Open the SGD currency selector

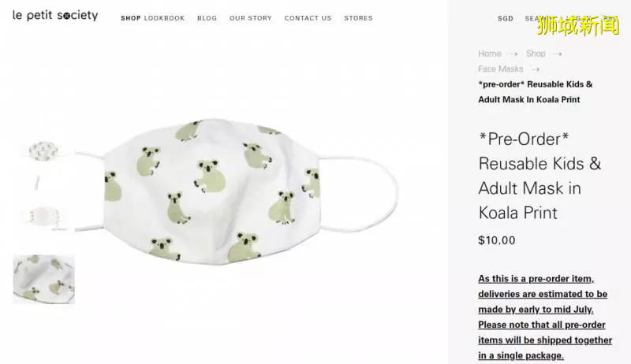coord(506,18)
